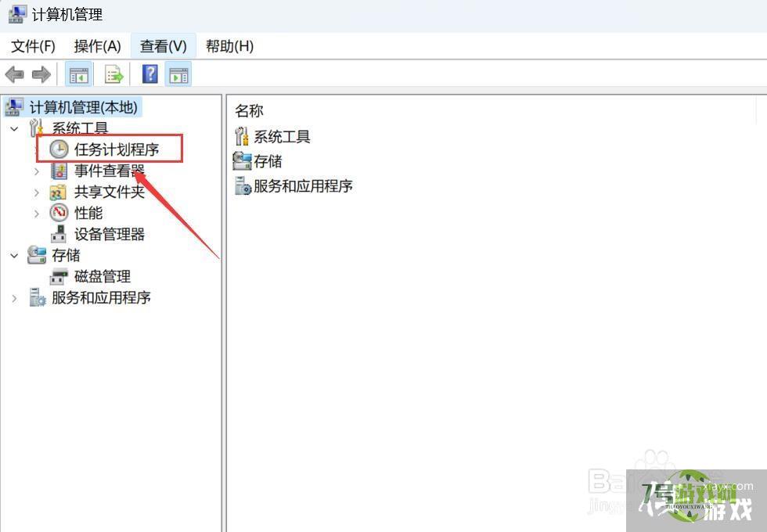Click the title bar Computer Management app icon
This screenshot has width=767, height=532.
click(17, 14)
